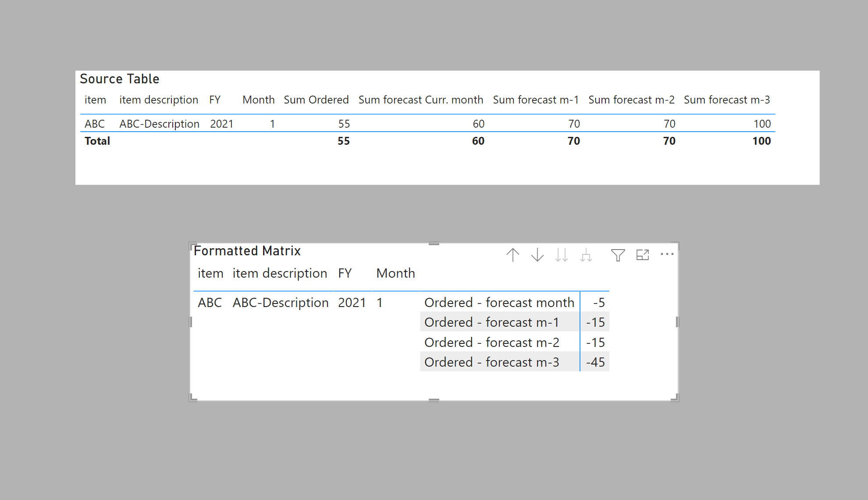Viewport: 868px width, 500px height.
Task: Click the -15 value for forecast m-1
Action: pos(595,322)
